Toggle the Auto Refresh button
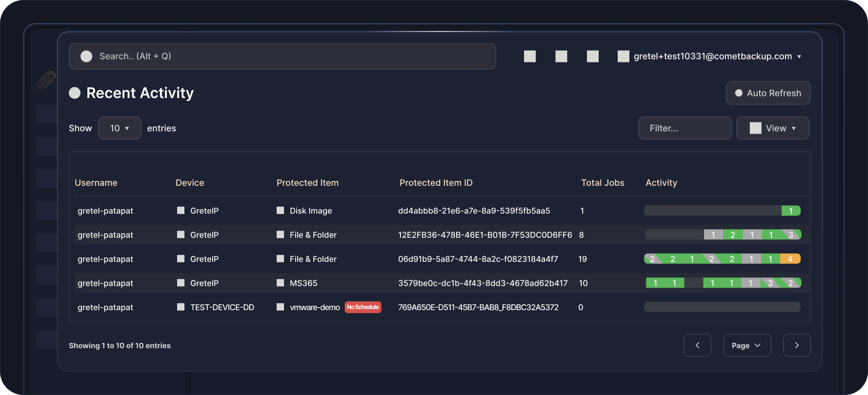This screenshot has height=395, width=868. (x=768, y=93)
